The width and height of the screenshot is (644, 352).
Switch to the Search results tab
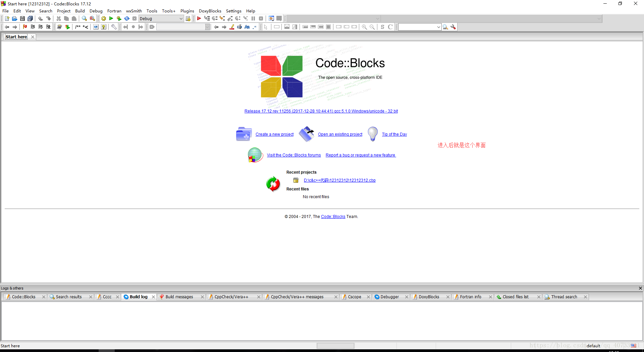click(68, 297)
